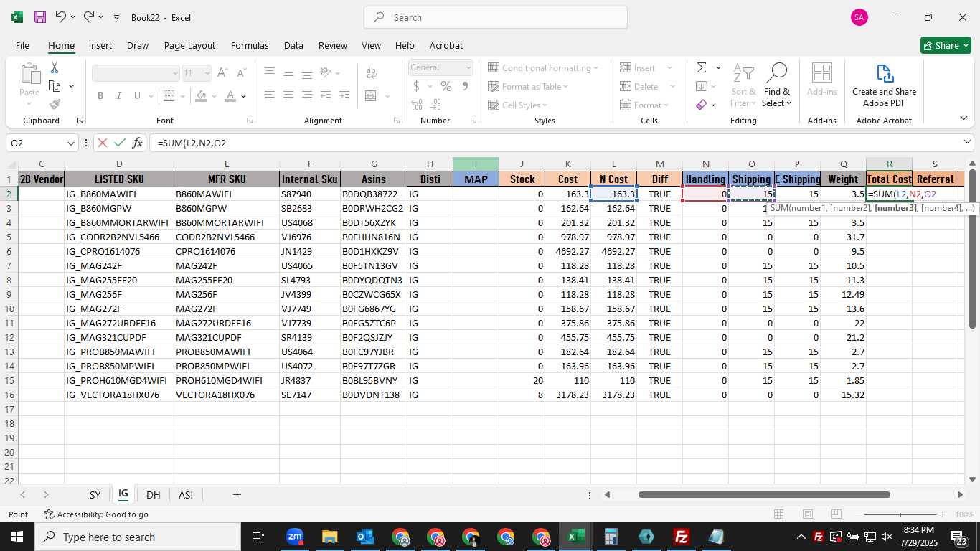
Task: Open Format as Table dropdown
Action: [x=528, y=86]
